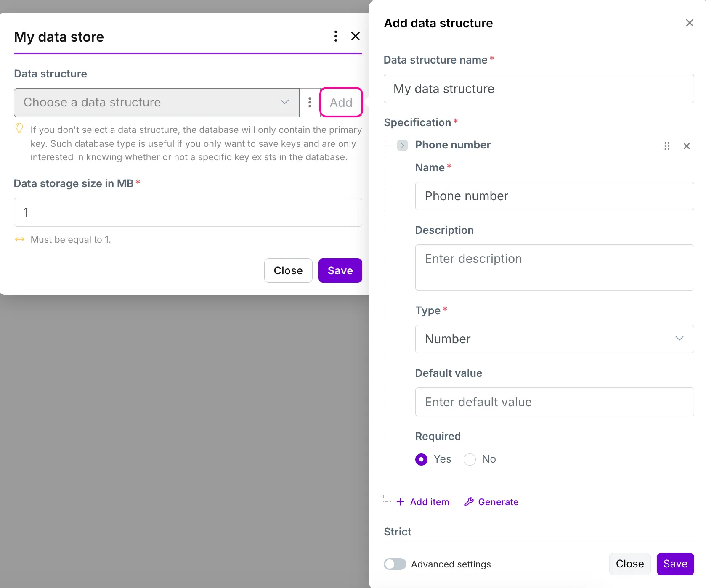Screen dimensions: 706x588
Task: Click the Enter description text area
Action: (554, 268)
